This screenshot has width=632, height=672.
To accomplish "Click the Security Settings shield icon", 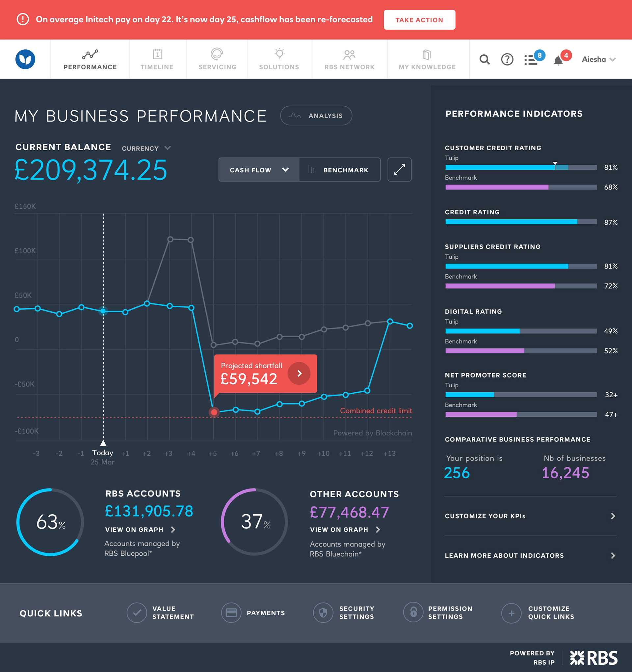I will [x=323, y=613].
